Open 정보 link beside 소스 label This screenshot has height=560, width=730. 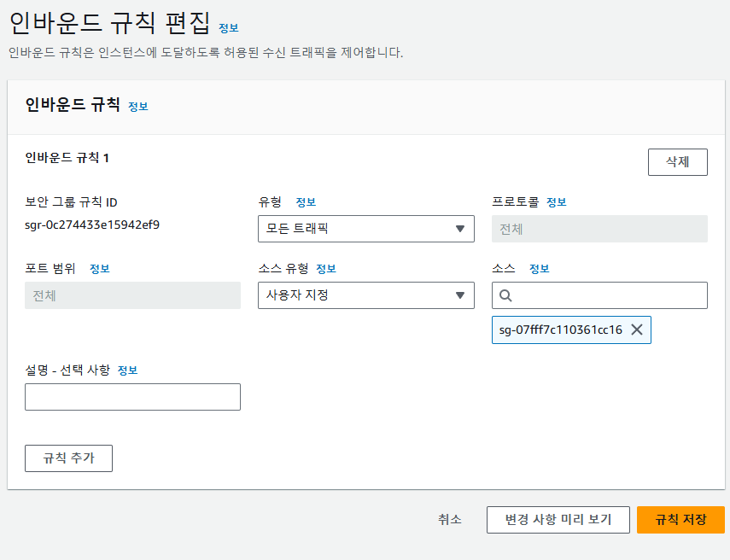click(539, 269)
